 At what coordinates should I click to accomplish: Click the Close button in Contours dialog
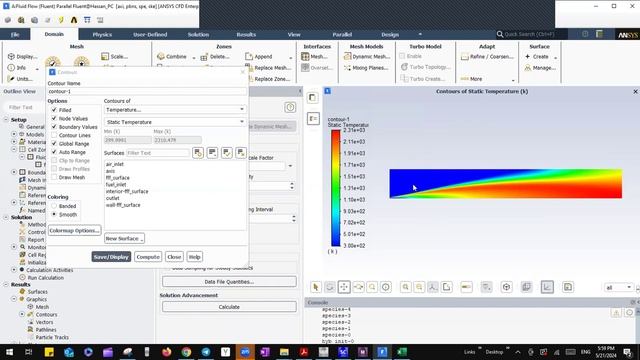174,257
